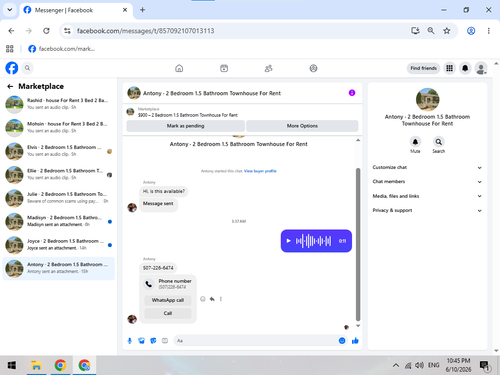
Task: Switch to the Messenger | Facebook browser tab
Action: [76, 10]
